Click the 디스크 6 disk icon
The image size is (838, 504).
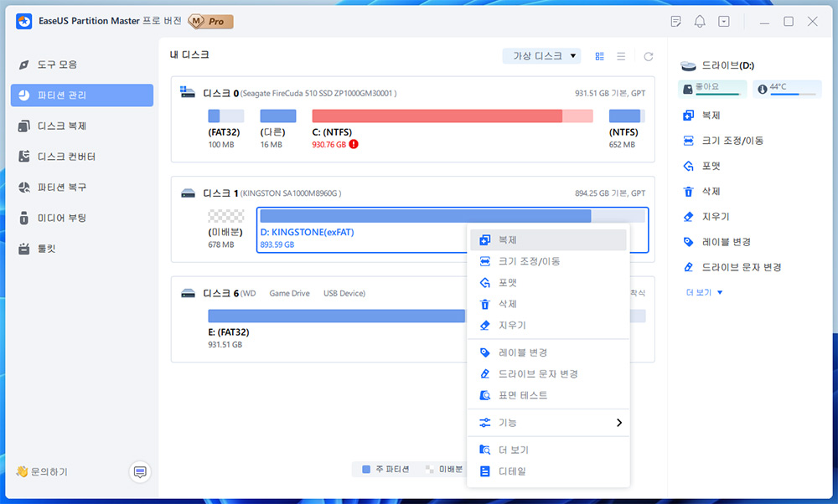[188, 293]
